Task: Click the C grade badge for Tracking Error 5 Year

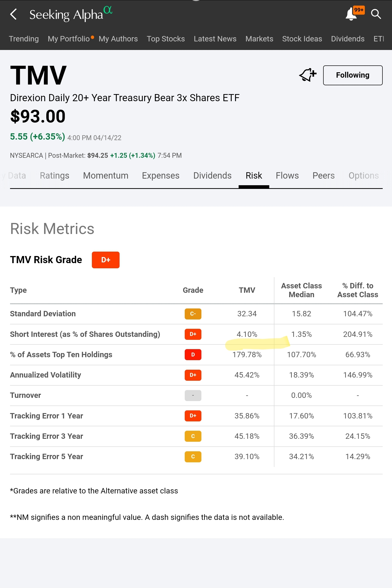Action: click(x=193, y=457)
